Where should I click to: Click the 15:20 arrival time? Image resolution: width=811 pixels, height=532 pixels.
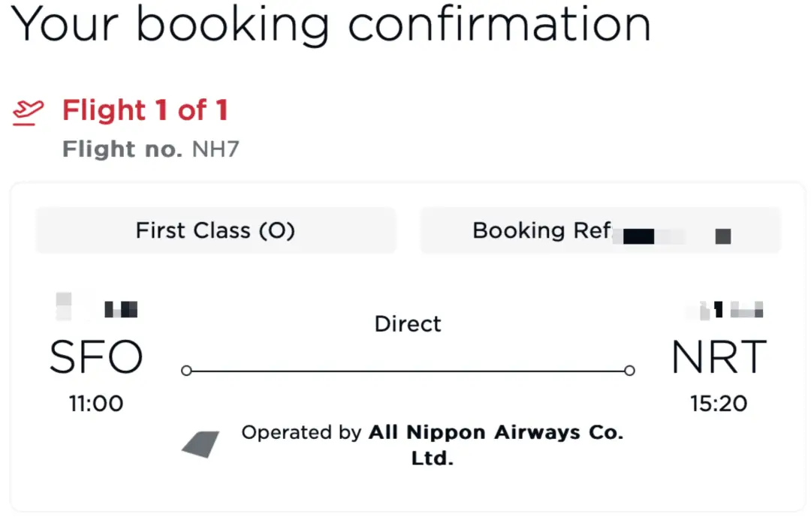pyautogui.click(x=718, y=404)
